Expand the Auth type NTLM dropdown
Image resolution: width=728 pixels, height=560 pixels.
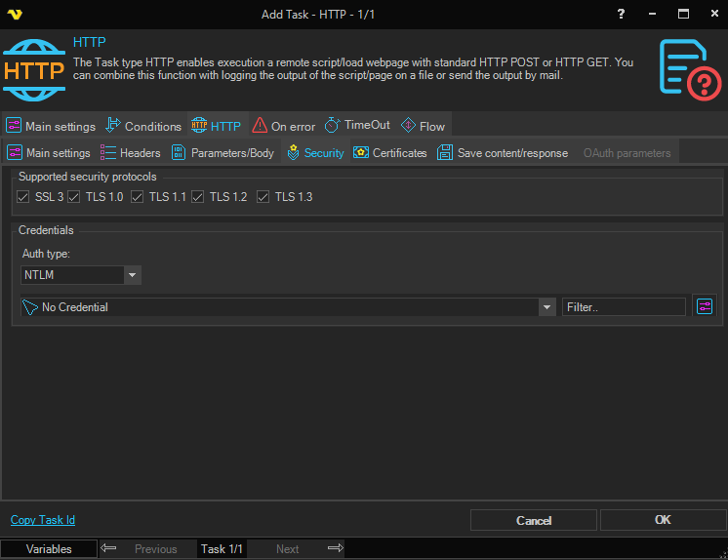tap(133, 275)
